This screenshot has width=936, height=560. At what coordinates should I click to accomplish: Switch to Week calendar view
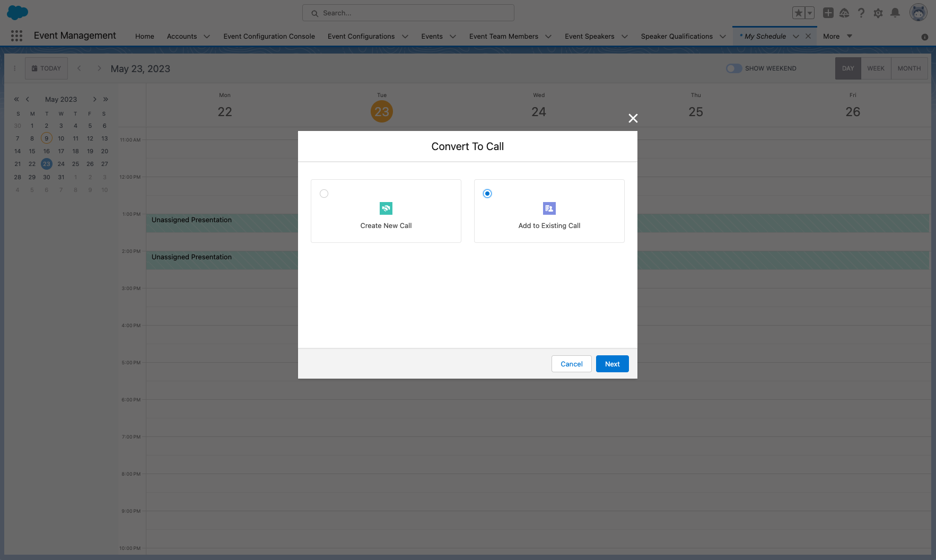[876, 68]
